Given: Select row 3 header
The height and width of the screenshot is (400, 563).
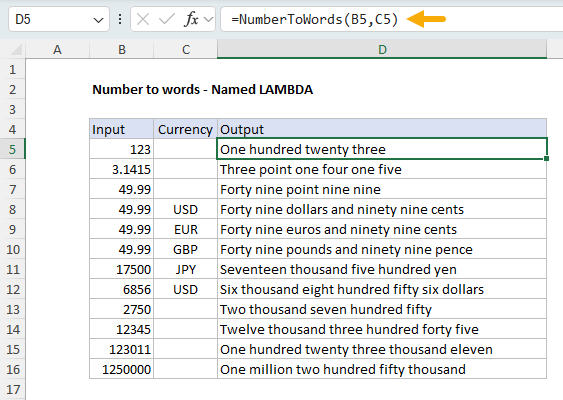Looking at the screenshot, I should [13, 109].
